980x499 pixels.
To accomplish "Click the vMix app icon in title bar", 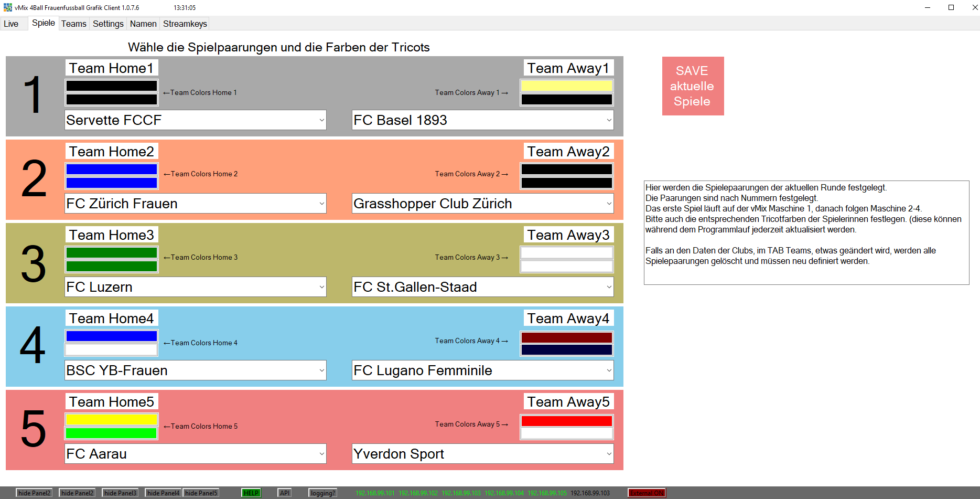I will pos(7,7).
